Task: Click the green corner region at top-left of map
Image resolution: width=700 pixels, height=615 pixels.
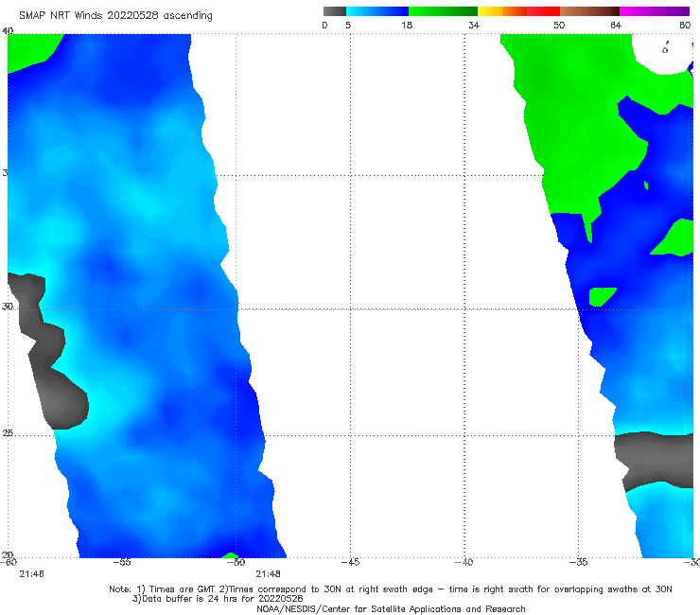Action: coord(31,50)
